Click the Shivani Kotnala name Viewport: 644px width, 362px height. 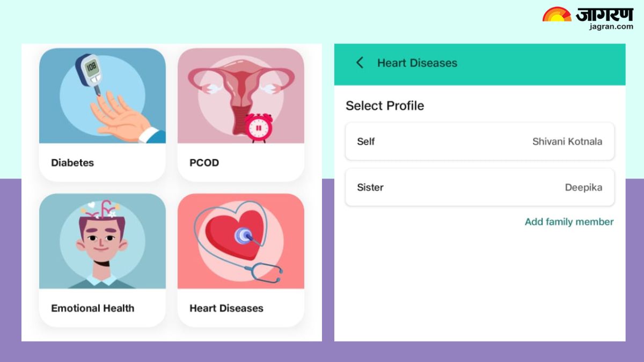click(x=567, y=142)
